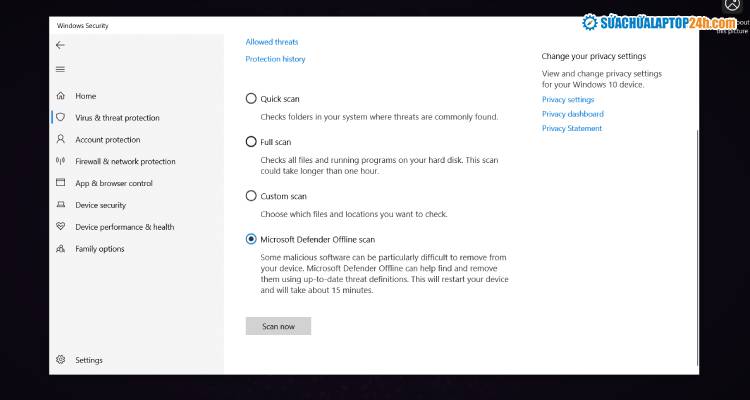Choose the Custom scan radio button

click(x=251, y=196)
